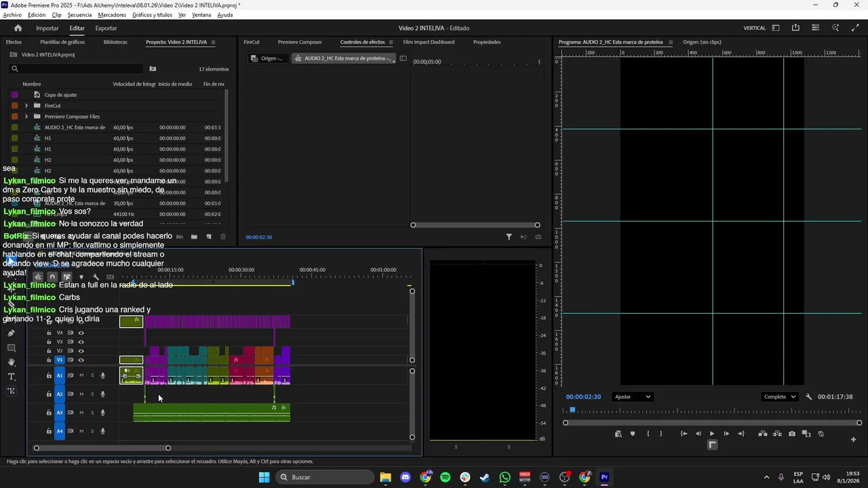
Task: Select the Pen tool
Action: [11, 333]
